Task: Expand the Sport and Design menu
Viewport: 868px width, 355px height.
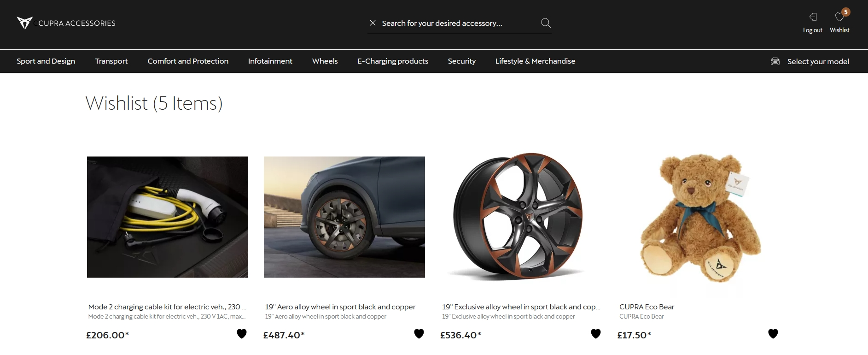Action: [46, 61]
